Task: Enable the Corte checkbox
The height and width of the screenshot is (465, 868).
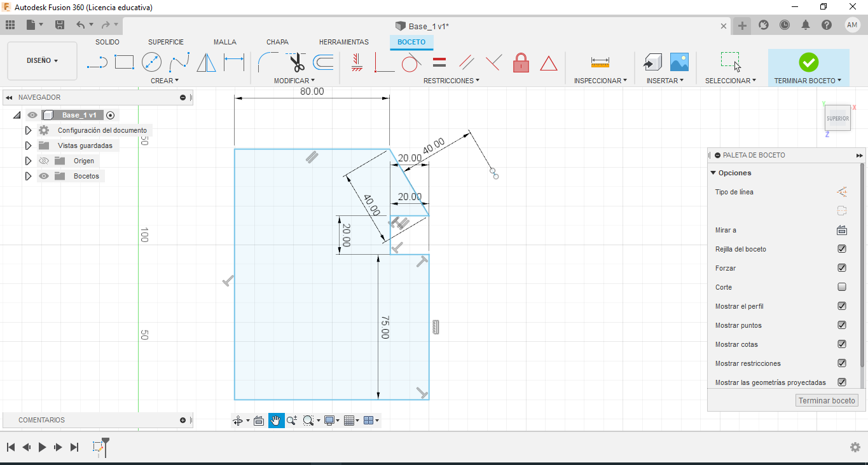Action: (842, 287)
